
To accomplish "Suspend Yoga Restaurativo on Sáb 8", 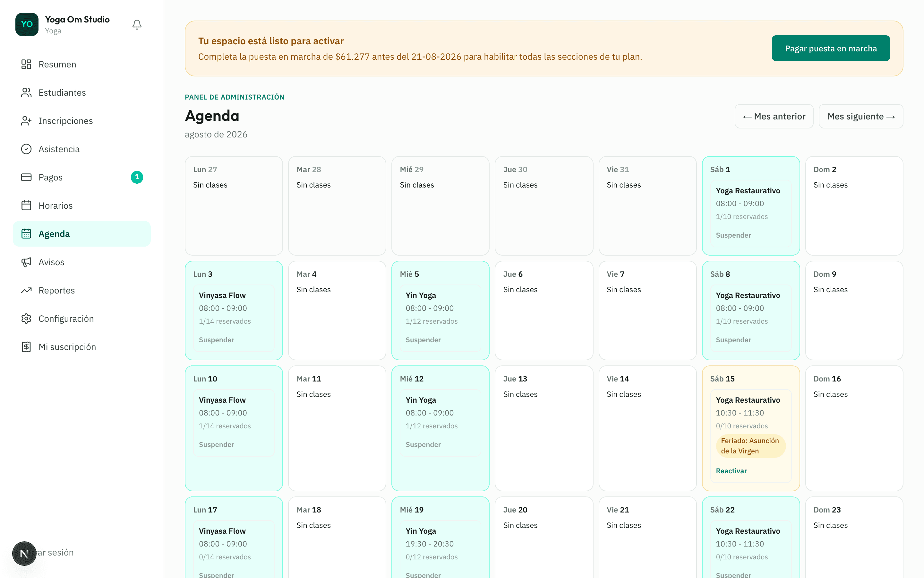I will tap(733, 340).
